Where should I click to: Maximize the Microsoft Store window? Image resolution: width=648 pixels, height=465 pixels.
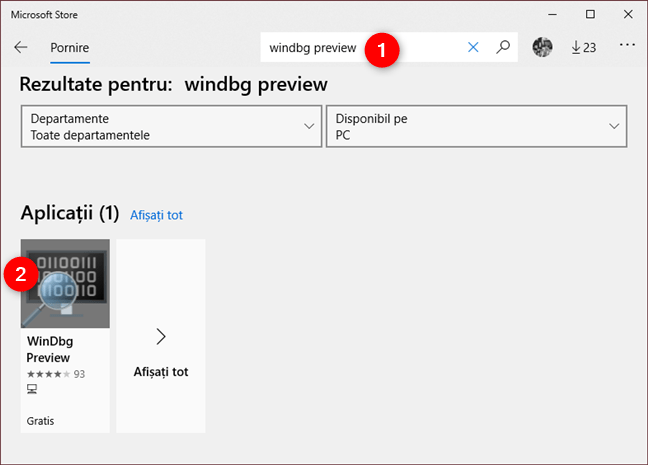(x=590, y=14)
